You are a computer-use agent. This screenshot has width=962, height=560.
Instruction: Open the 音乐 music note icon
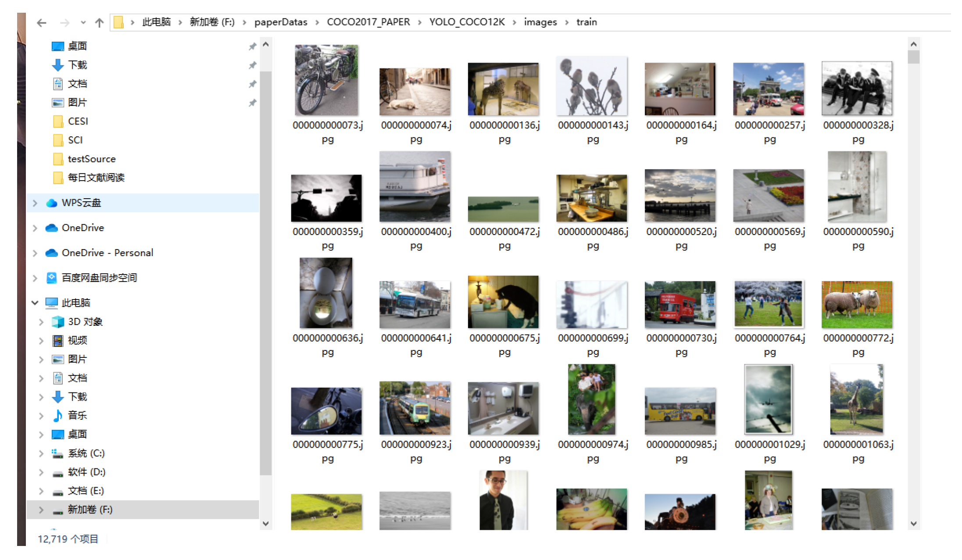coord(58,415)
